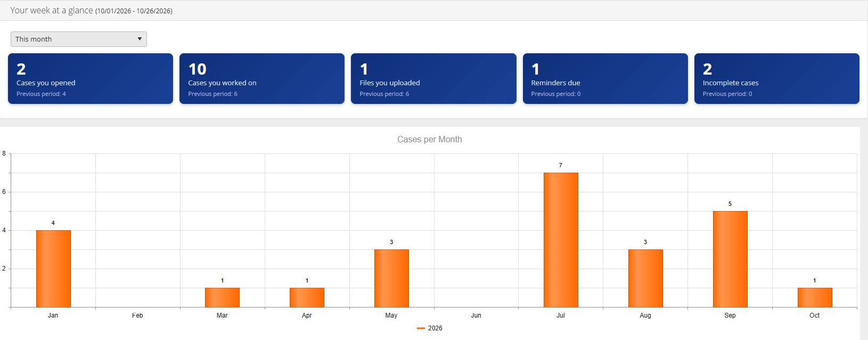Click the "Jul" axis label

(561, 315)
